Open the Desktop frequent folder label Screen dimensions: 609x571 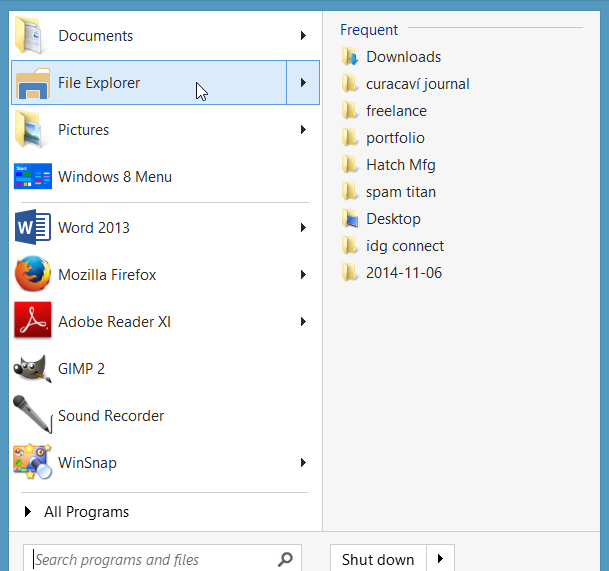click(393, 219)
